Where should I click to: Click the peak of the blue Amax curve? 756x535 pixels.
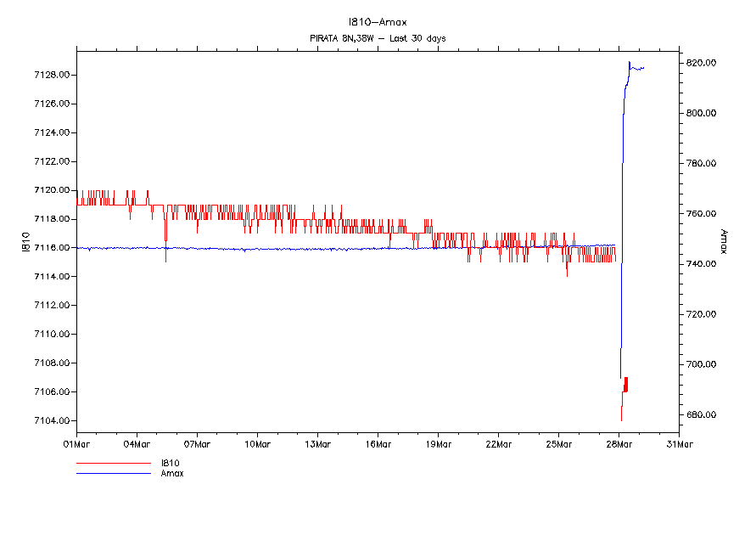point(629,62)
